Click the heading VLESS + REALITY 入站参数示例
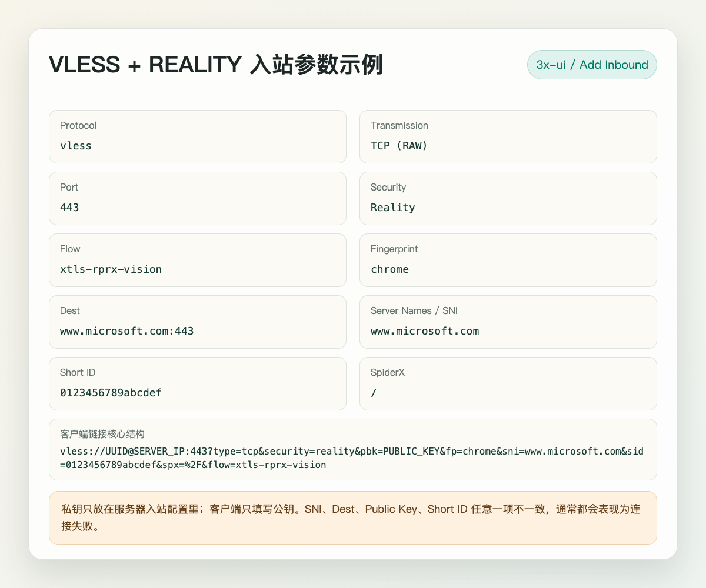 [x=216, y=65]
